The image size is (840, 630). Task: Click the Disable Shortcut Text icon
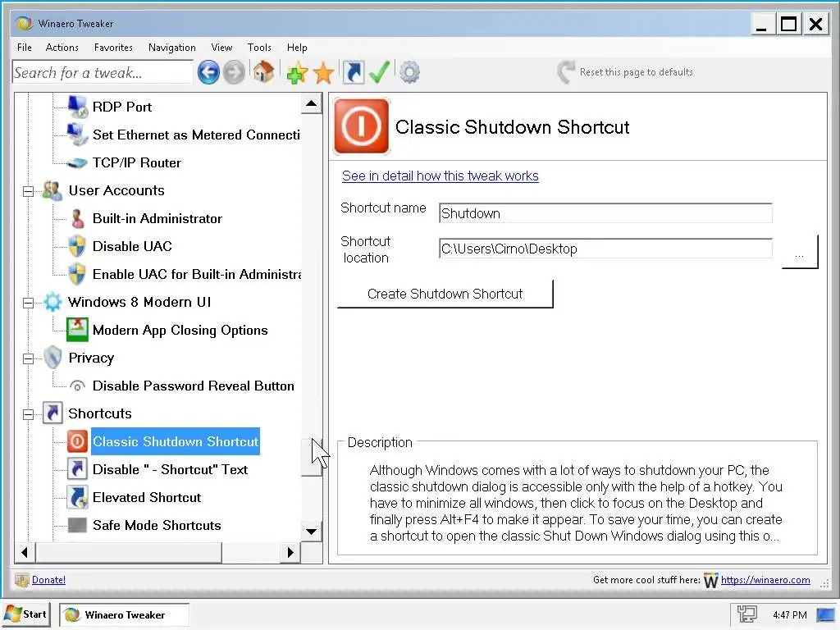pos(77,469)
